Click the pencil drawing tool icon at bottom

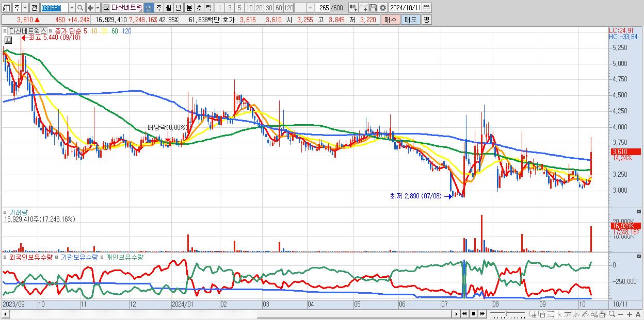585,314
